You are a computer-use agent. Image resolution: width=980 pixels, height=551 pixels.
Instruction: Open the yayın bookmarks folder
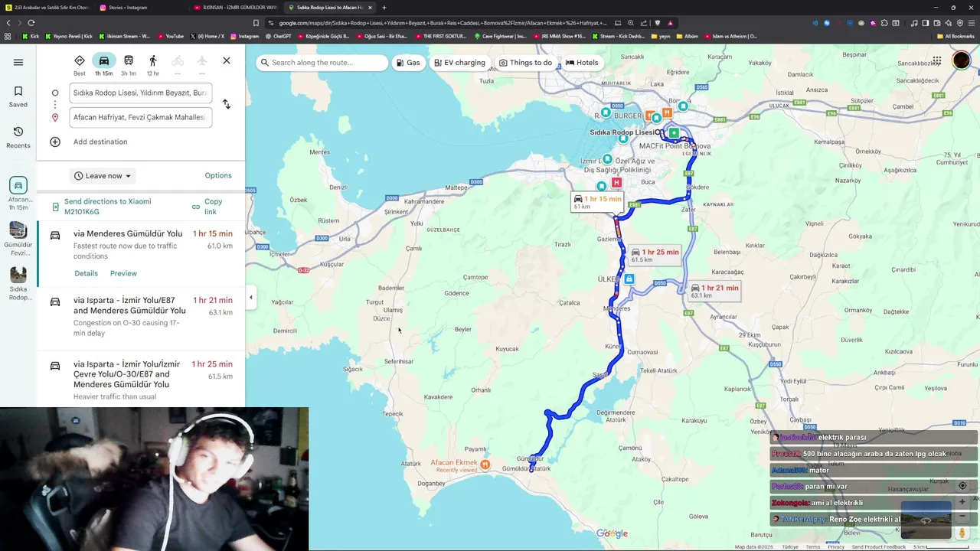pos(661,36)
